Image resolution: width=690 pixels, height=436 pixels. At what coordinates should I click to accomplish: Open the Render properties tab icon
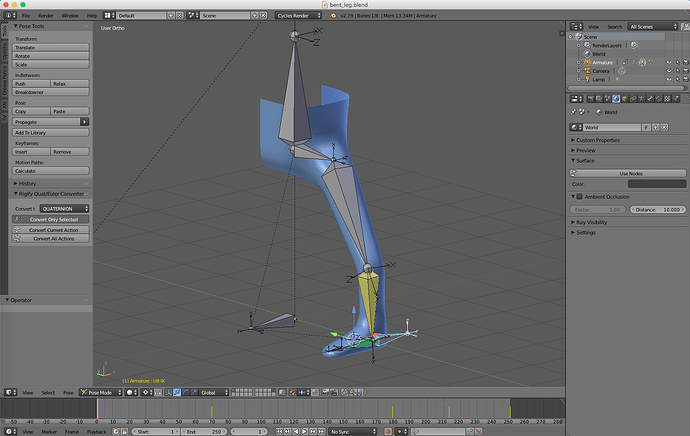pos(591,99)
